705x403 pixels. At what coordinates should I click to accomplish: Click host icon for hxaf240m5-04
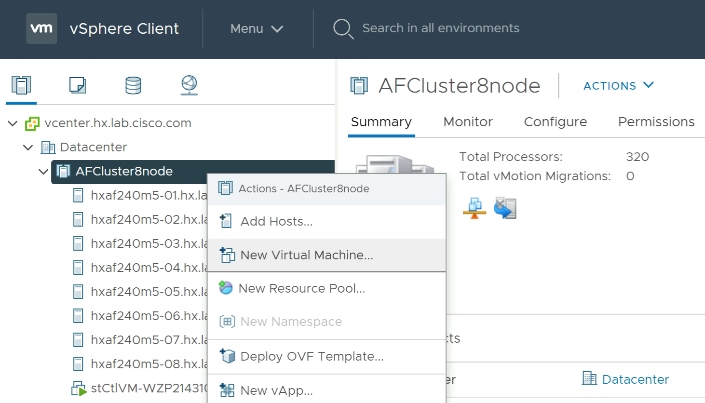coord(78,268)
